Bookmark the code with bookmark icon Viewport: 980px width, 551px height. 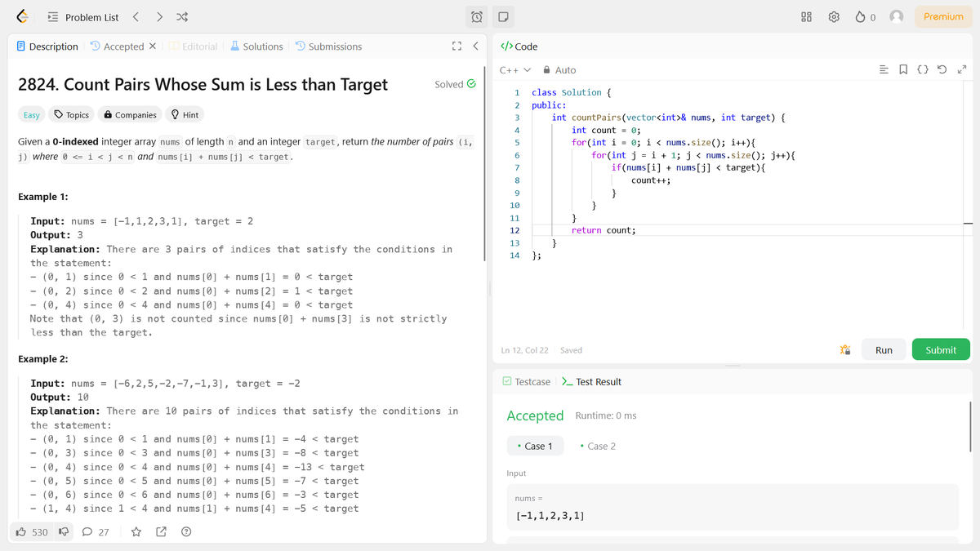[x=903, y=70]
